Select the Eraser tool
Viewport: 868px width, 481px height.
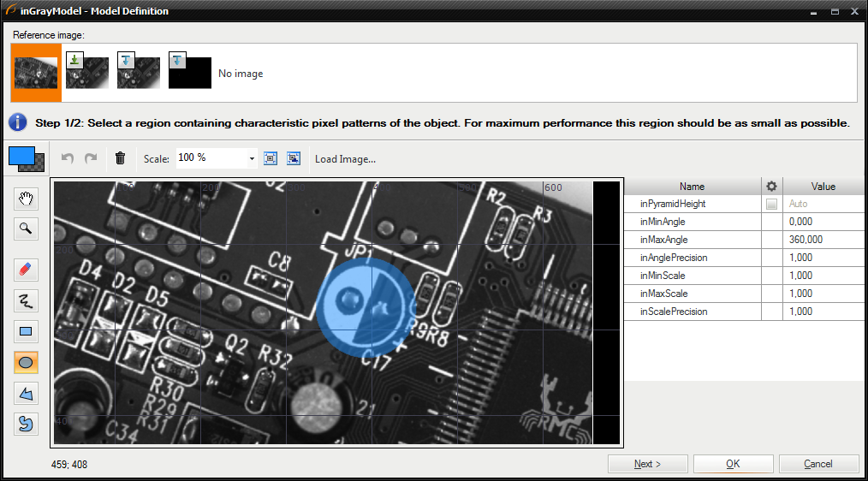(x=27, y=270)
